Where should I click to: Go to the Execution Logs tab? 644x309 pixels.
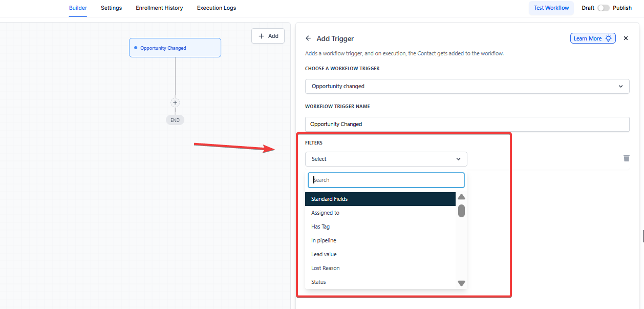pyautogui.click(x=217, y=8)
